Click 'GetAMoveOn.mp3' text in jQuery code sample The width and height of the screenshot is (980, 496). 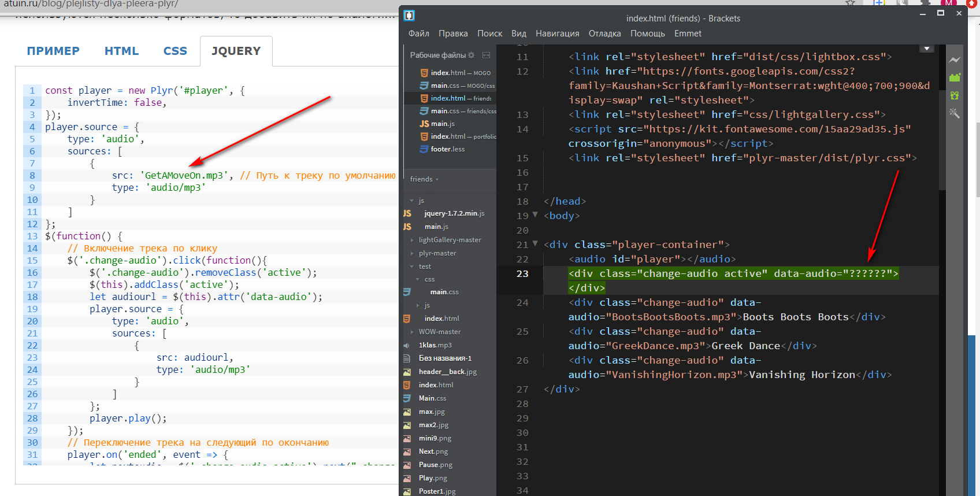pyautogui.click(x=184, y=175)
